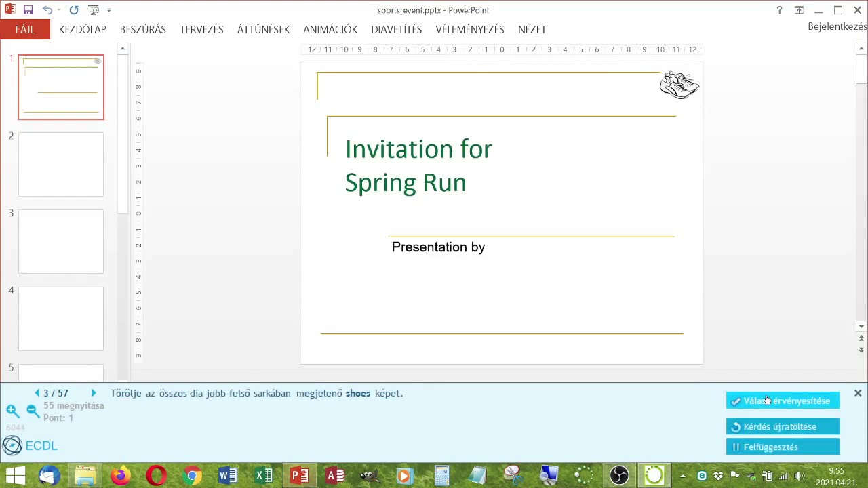Zoom out with the magnifier minus icon
The width and height of the screenshot is (868, 488).
pos(32,410)
